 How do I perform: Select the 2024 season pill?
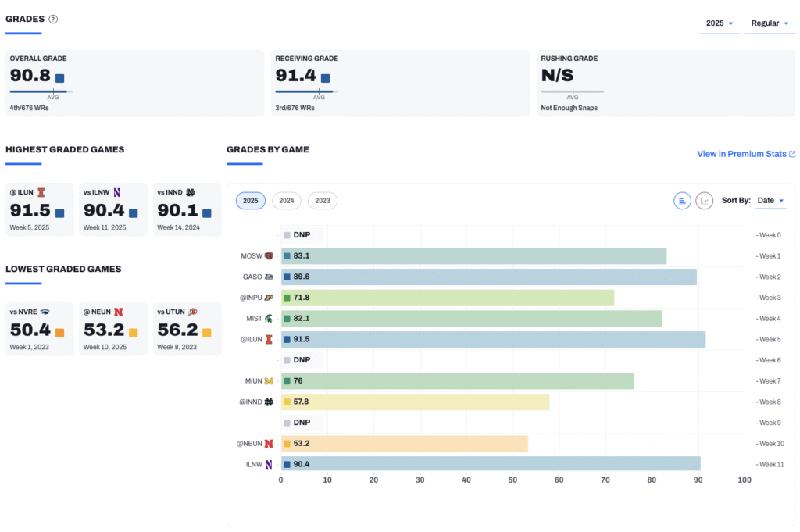[x=287, y=201]
